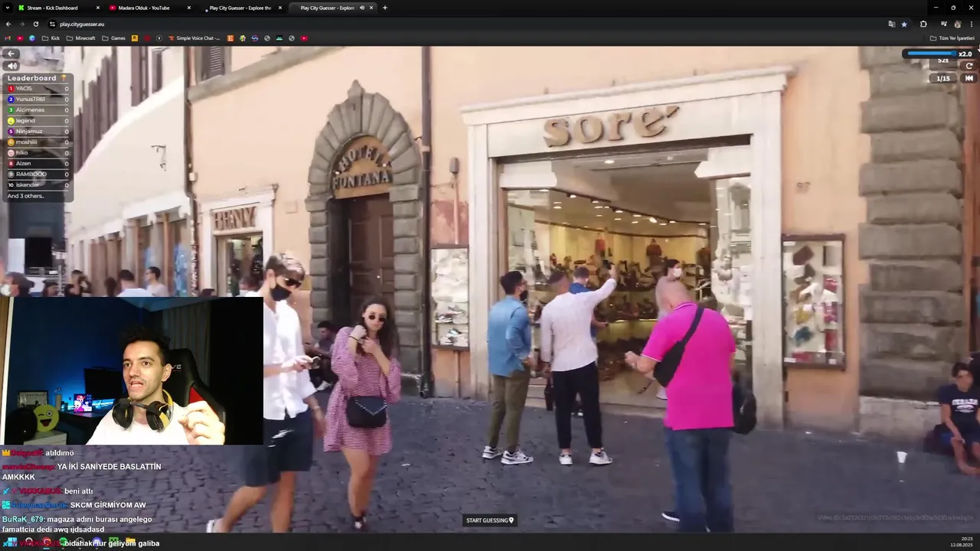The width and height of the screenshot is (980, 551).
Task: Select hiko in the leaderboard
Action: pyautogui.click(x=38, y=153)
